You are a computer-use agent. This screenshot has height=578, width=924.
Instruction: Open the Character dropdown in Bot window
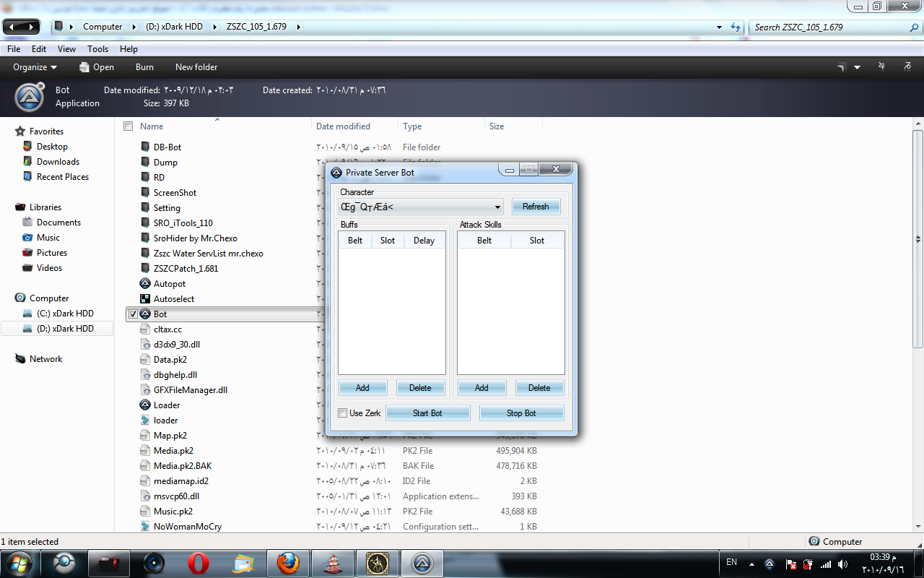click(497, 207)
